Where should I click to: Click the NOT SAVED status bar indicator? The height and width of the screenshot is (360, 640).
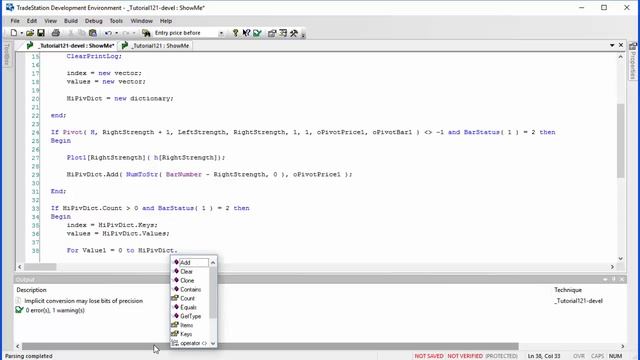(429, 356)
